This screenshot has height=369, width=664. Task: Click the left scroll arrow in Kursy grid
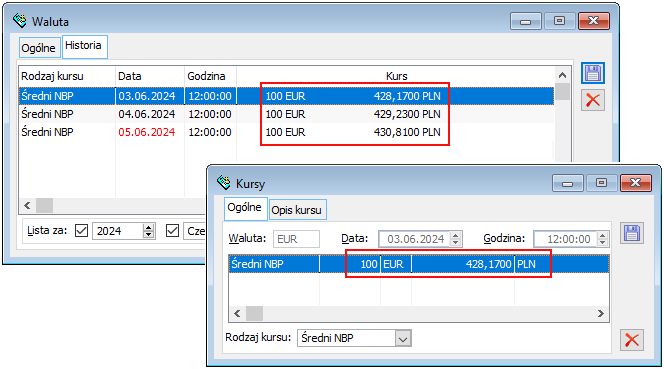tap(238, 314)
